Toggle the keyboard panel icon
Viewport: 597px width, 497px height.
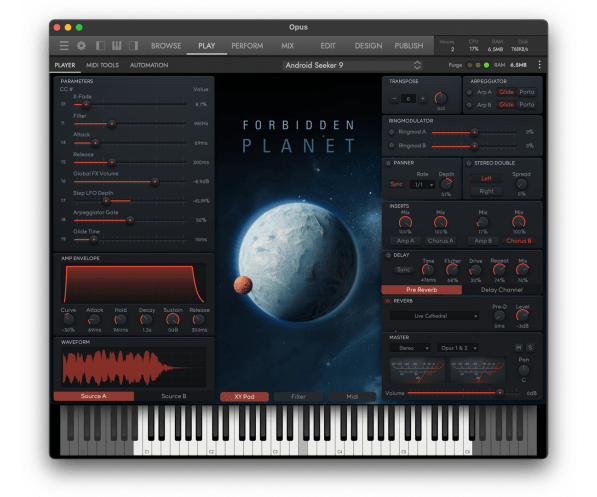click(117, 46)
